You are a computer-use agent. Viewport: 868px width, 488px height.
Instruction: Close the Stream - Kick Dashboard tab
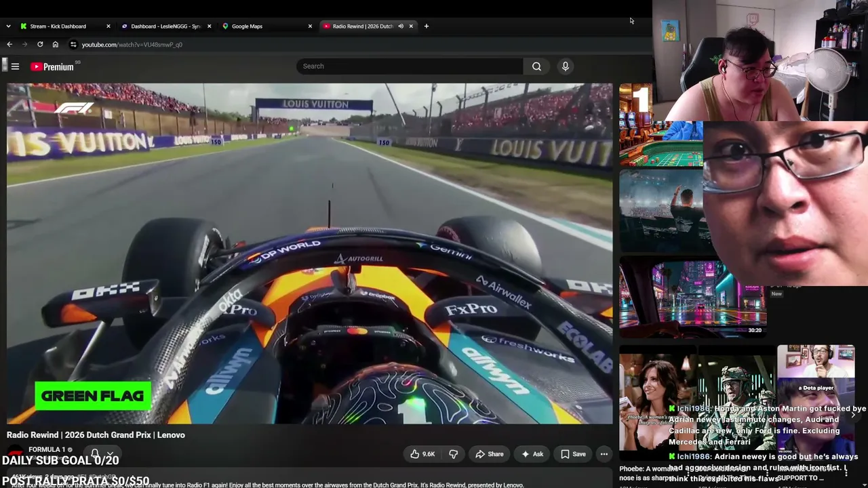108,26
